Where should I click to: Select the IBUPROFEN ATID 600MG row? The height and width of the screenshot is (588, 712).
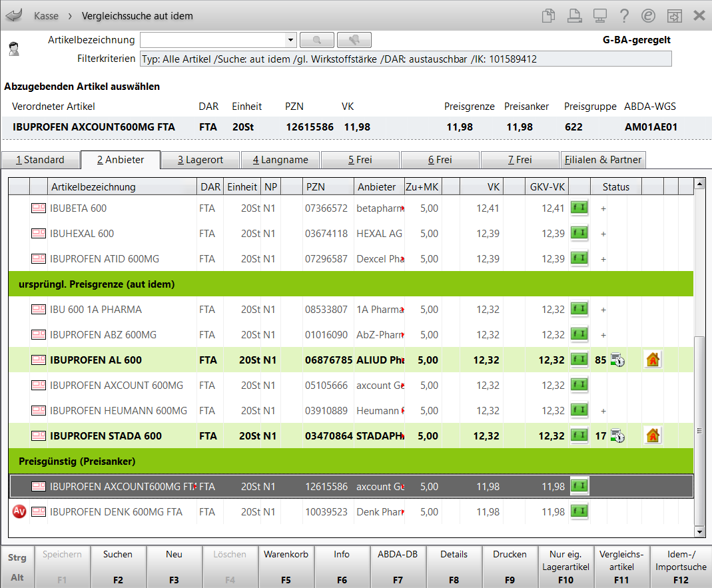(350, 259)
